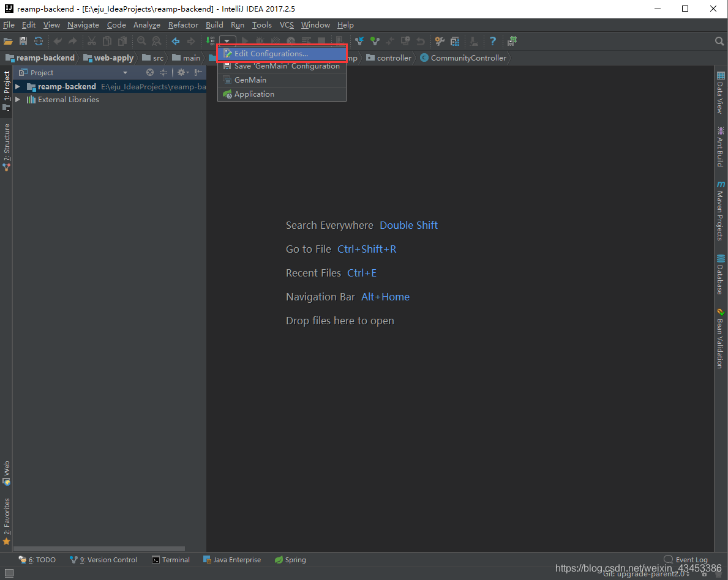The height and width of the screenshot is (580, 728).
Task: Click the VCS Update Project icon
Action: [x=359, y=41]
